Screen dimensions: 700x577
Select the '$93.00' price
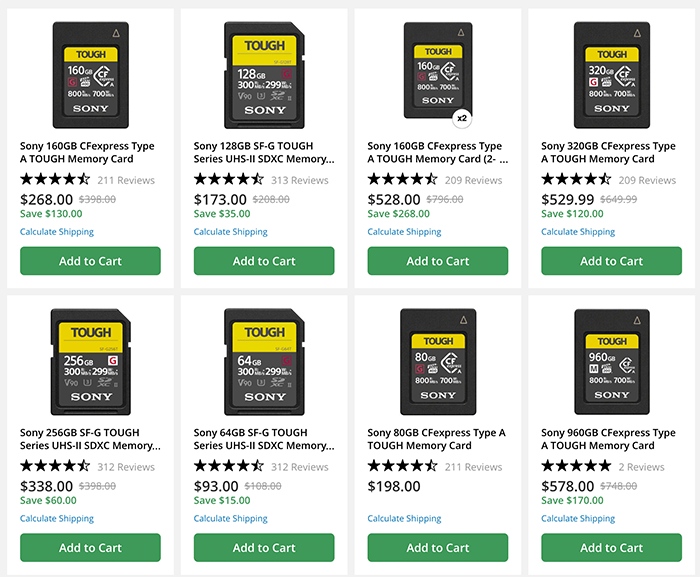pyautogui.click(x=216, y=486)
